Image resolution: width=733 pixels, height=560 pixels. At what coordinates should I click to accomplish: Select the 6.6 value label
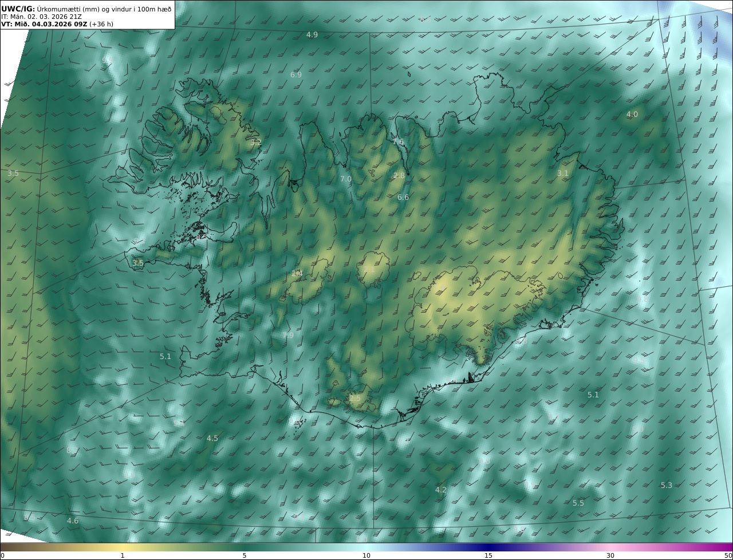(x=403, y=198)
